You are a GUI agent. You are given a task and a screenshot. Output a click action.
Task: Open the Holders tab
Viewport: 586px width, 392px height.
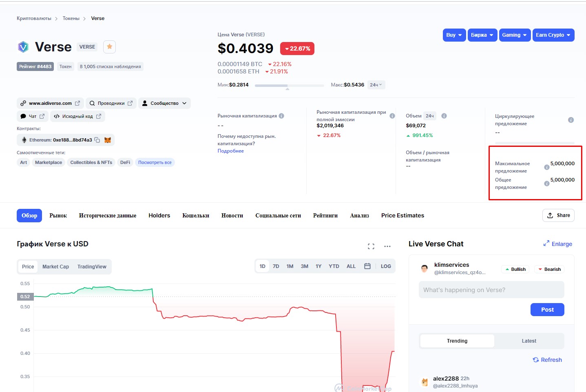coord(159,215)
